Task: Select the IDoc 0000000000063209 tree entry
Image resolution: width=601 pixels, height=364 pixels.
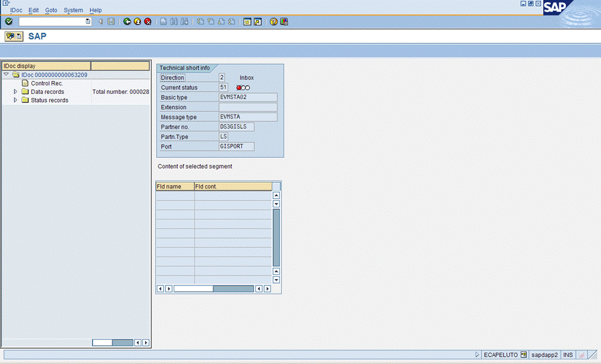Action: click(x=55, y=75)
